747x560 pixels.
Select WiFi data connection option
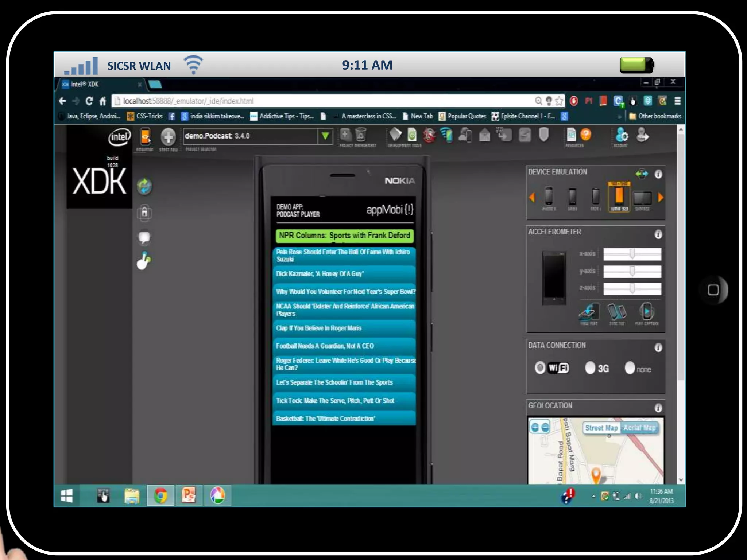pyautogui.click(x=540, y=368)
